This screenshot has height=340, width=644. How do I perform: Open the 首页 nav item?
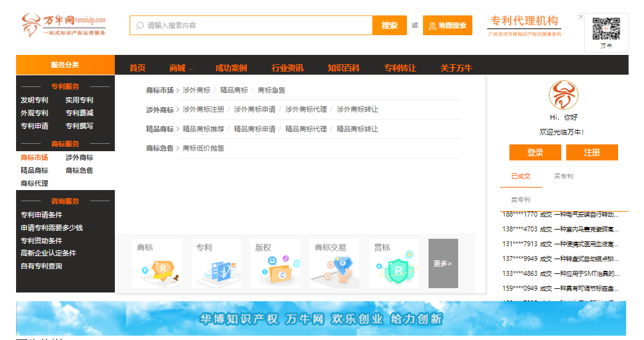137,68
